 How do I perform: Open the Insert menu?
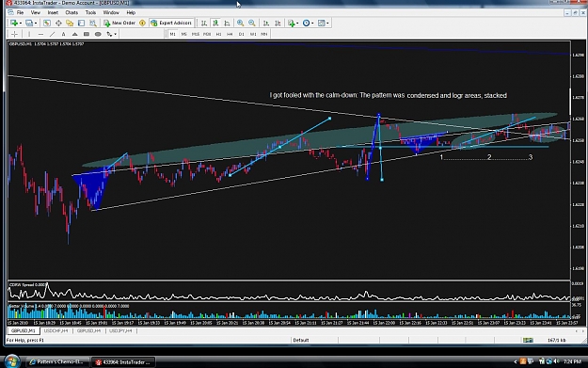tap(53, 12)
